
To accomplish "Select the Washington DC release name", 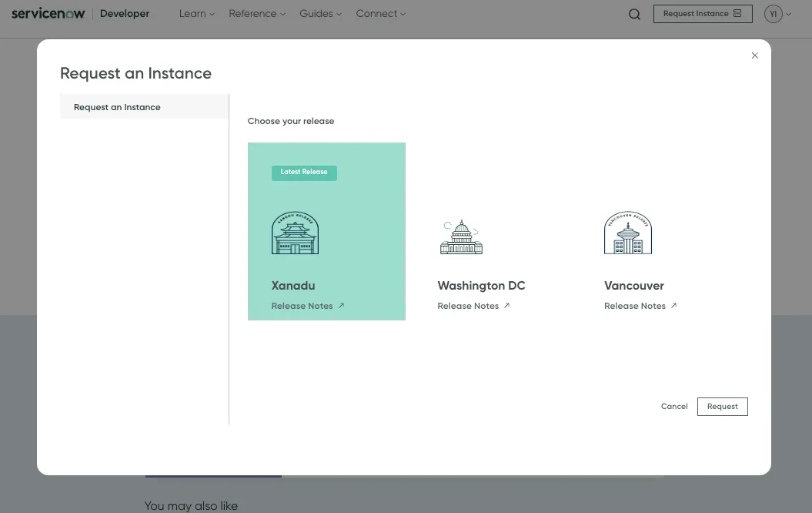I will (x=481, y=286).
